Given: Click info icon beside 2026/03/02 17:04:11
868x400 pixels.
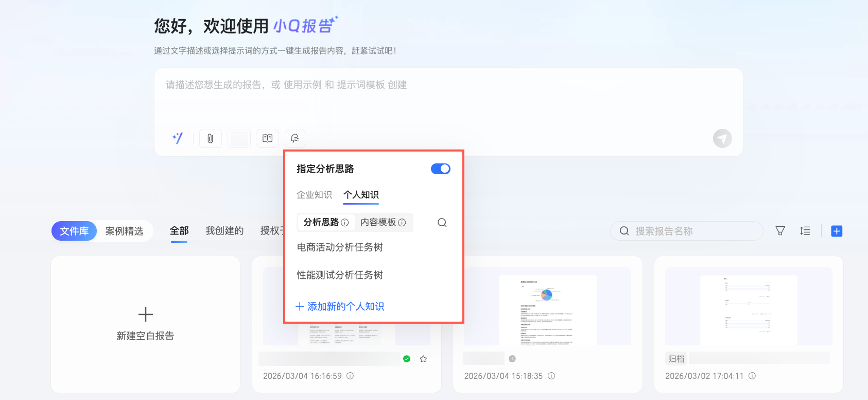Looking at the screenshot, I should pyautogui.click(x=752, y=376).
